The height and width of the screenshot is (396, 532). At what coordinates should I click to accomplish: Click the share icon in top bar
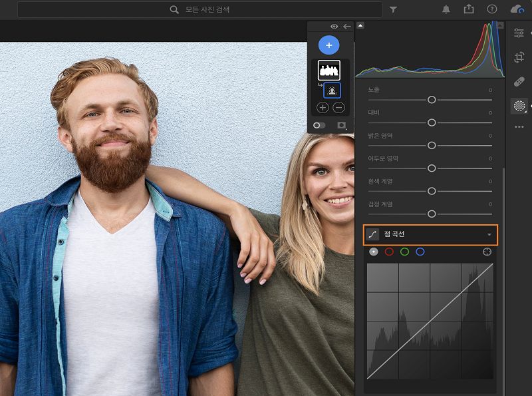pos(469,9)
